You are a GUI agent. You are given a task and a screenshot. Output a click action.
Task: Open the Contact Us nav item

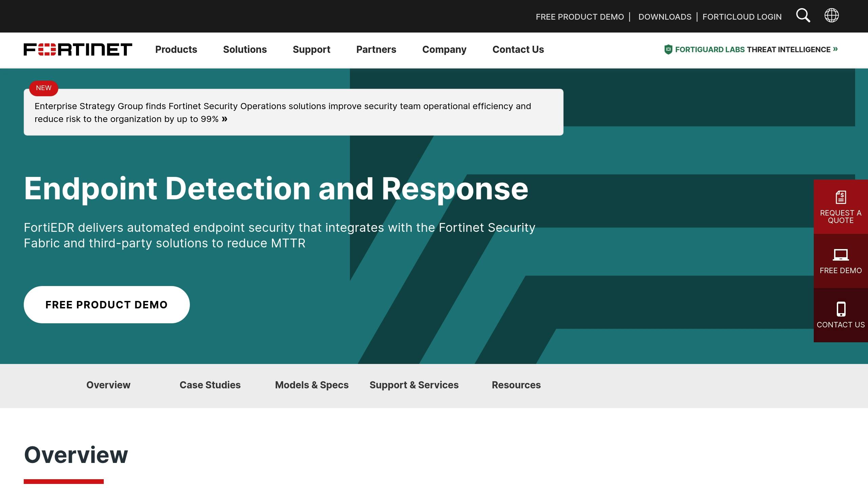point(518,49)
